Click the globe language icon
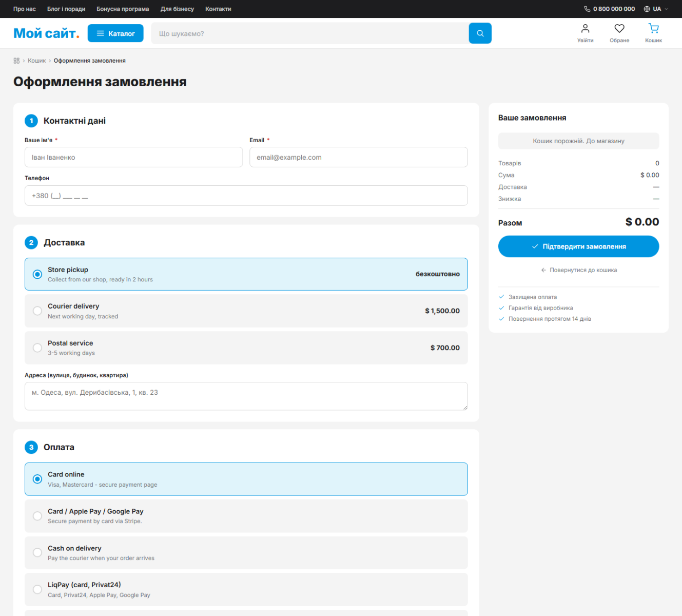This screenshot has width=682, height=616. (x=647, y=9)
